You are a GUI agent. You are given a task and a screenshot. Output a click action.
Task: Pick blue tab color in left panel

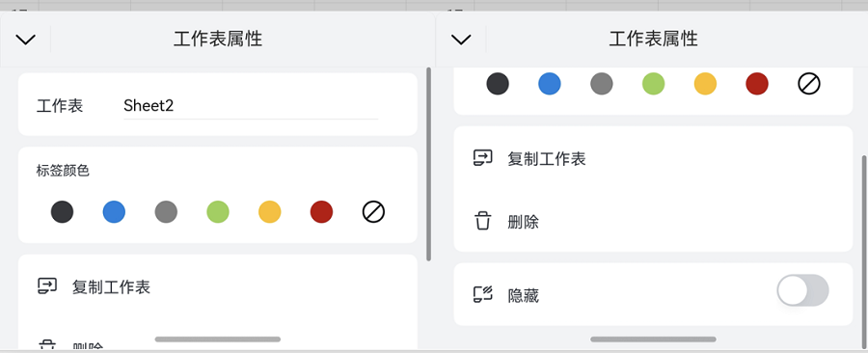114,212
